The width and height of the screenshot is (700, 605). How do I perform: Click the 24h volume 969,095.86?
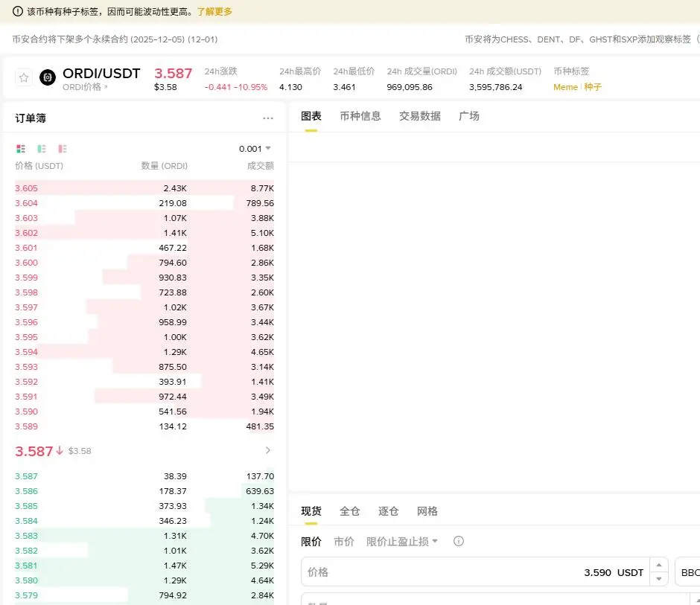coord(410,87)
